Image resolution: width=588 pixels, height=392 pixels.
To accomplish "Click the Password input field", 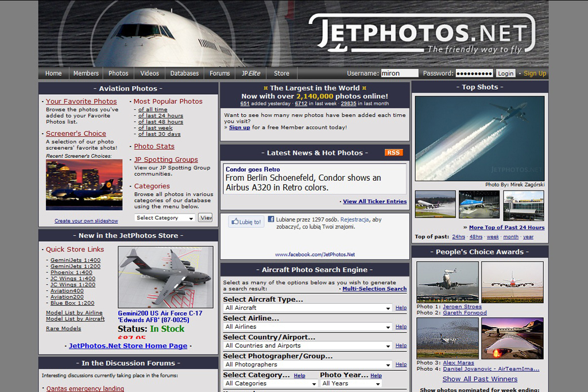I will coord(474,73).
